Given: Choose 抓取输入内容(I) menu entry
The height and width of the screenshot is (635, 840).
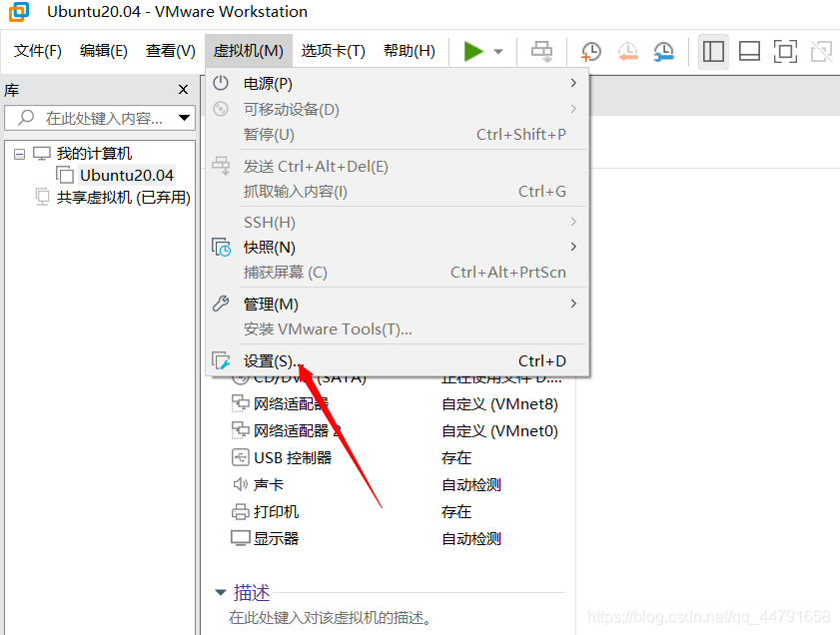Looking at the screenshot, I should 398,192.
